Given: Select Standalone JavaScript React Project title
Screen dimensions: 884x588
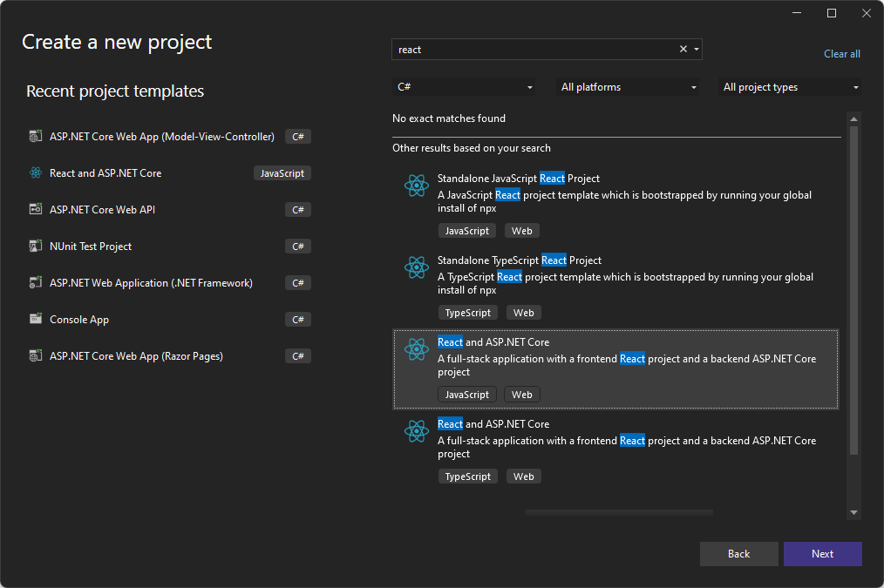Looking at the screenshot, I should (x=519, y=179).
